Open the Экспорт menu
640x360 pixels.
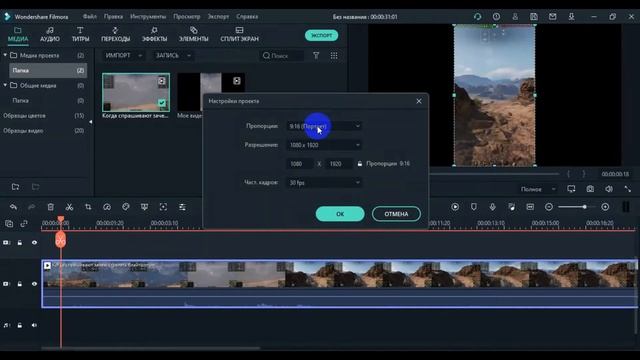218,17
